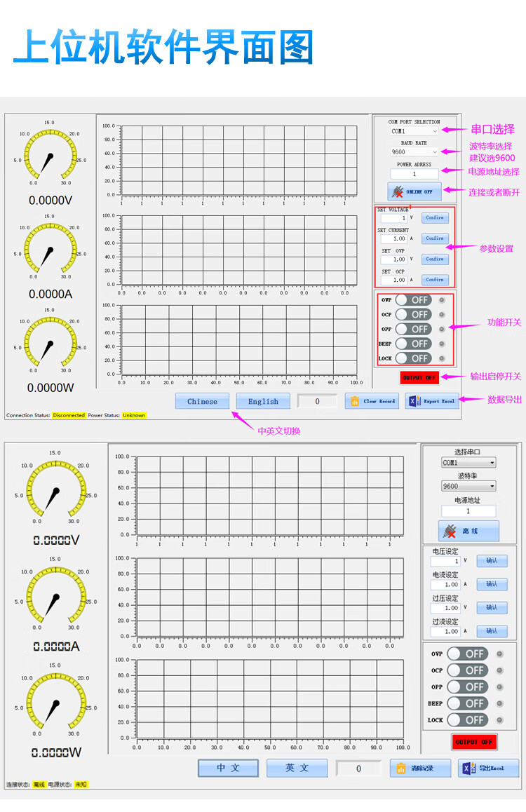526x812 pixels.
Task: Click the 确认 button next to 过流设定
Action: coord(492,631)
